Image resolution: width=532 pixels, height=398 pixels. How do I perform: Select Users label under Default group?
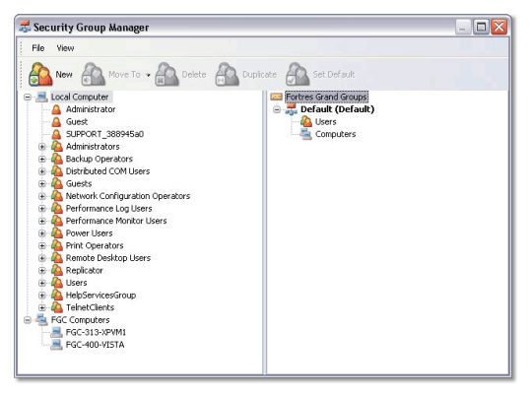[326, 121]
